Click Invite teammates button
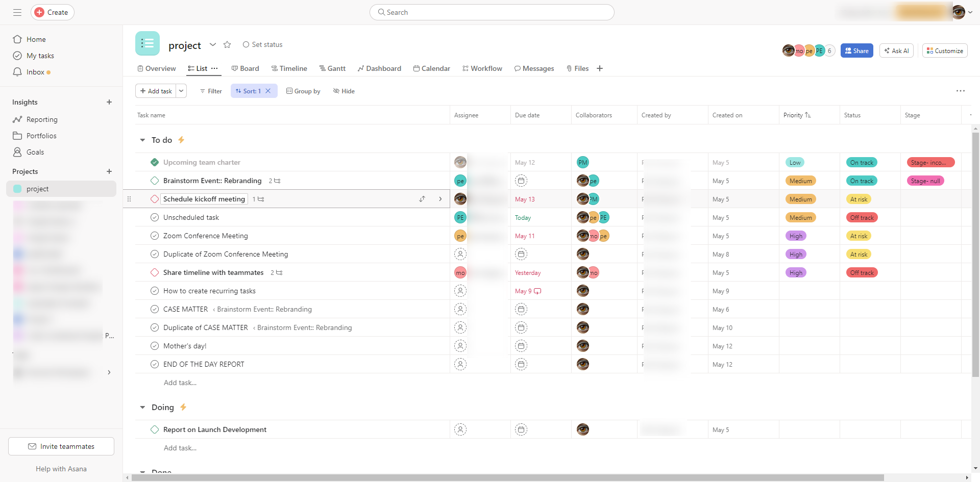This screenshot has height=482, width=980. (x=61, y=446)
